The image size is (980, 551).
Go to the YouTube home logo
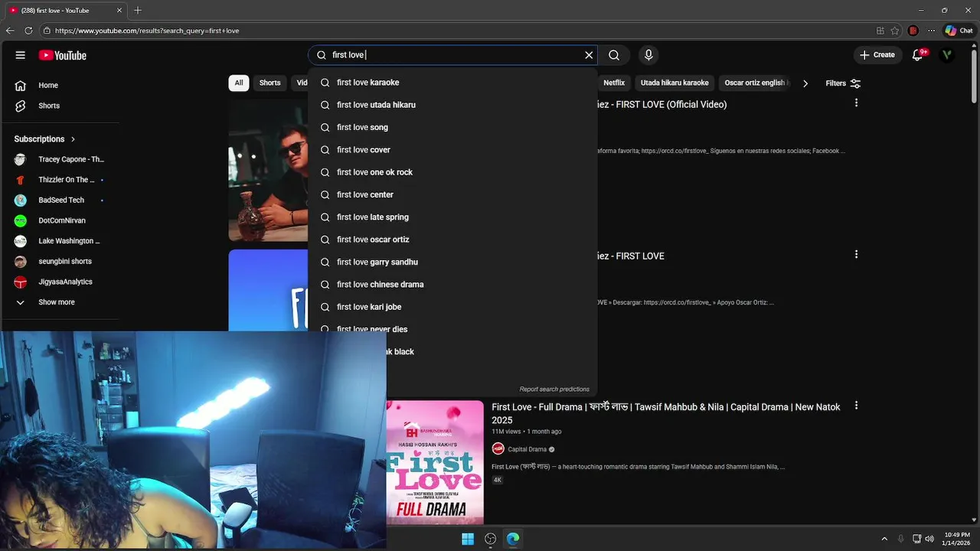click(63, 55)
